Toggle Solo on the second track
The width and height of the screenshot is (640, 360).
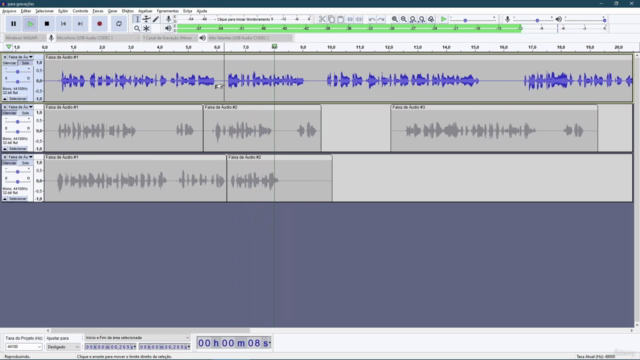pos(25,113)
